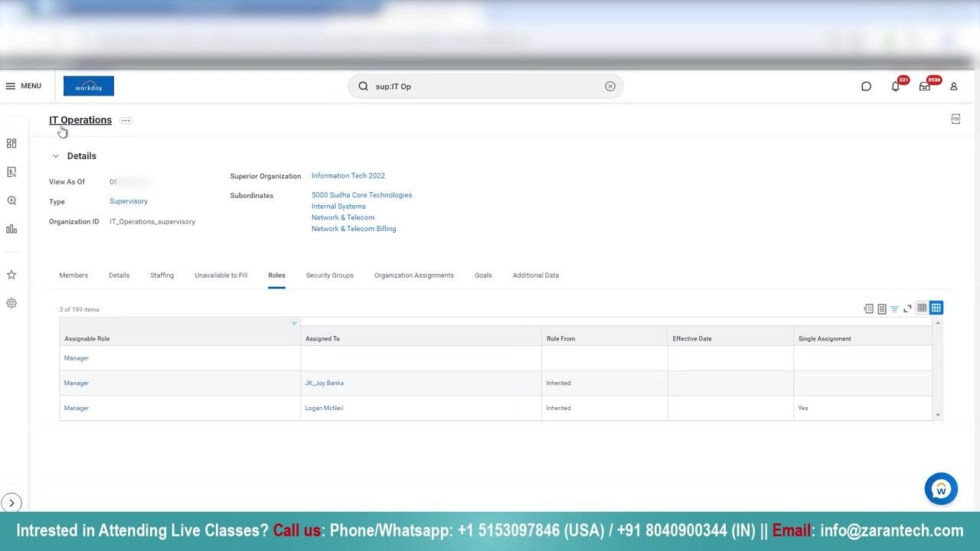
Task: Open the Workday assistant floating button
Action: coord(941,489)
